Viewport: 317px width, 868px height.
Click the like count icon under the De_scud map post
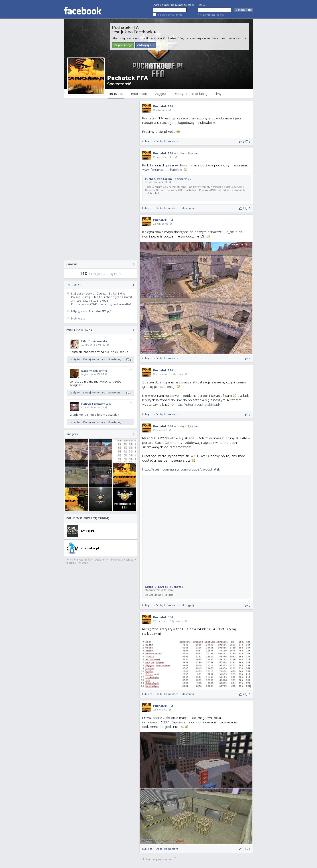[247, 359]
